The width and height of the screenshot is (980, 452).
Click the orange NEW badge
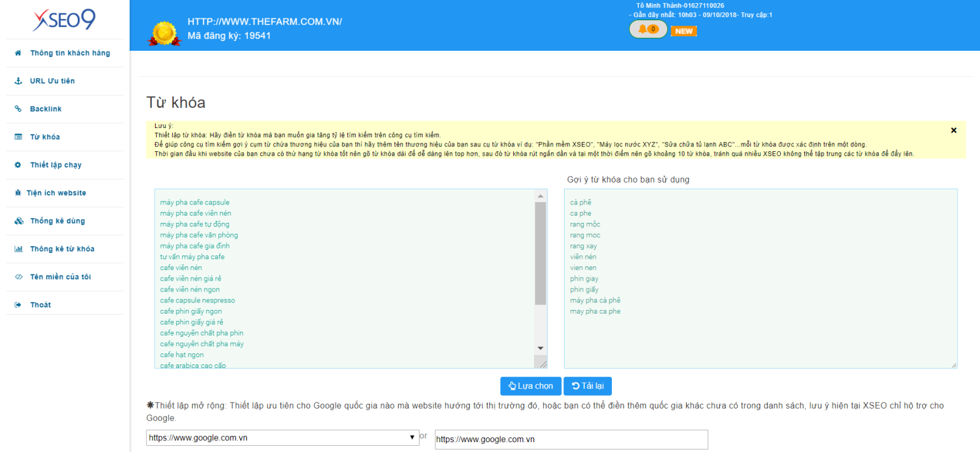click(684, 31)
